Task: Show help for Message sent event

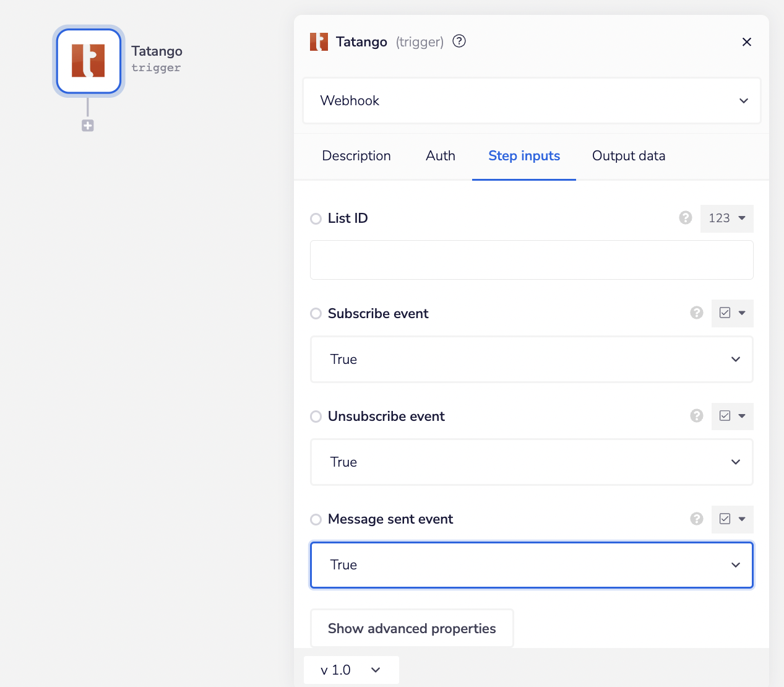Action: tap(697, 519)
